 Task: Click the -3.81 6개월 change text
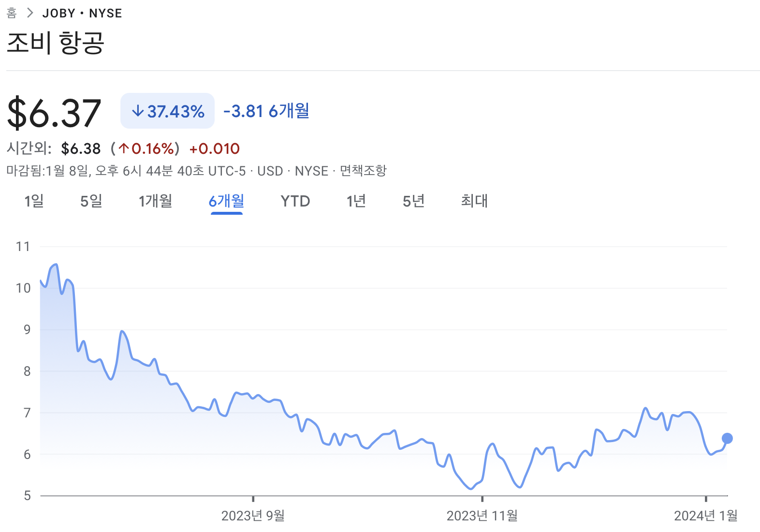click(266, 111)
